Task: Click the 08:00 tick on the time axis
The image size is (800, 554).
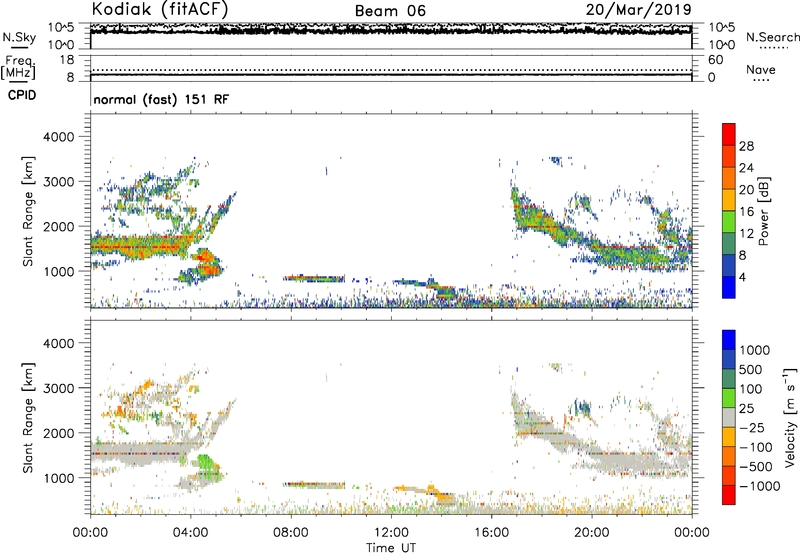Action: coord(291,531)
